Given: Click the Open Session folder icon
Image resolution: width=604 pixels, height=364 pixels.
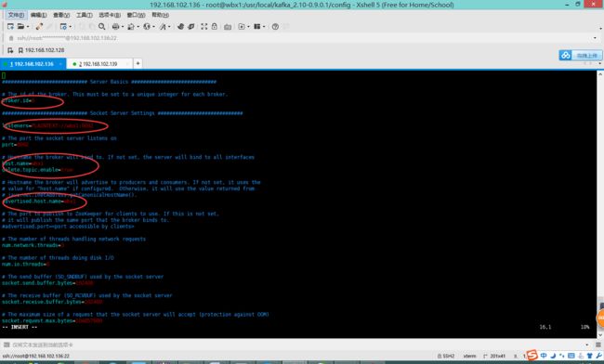Looking at the screenshot, I should click(x=20, y=27).
